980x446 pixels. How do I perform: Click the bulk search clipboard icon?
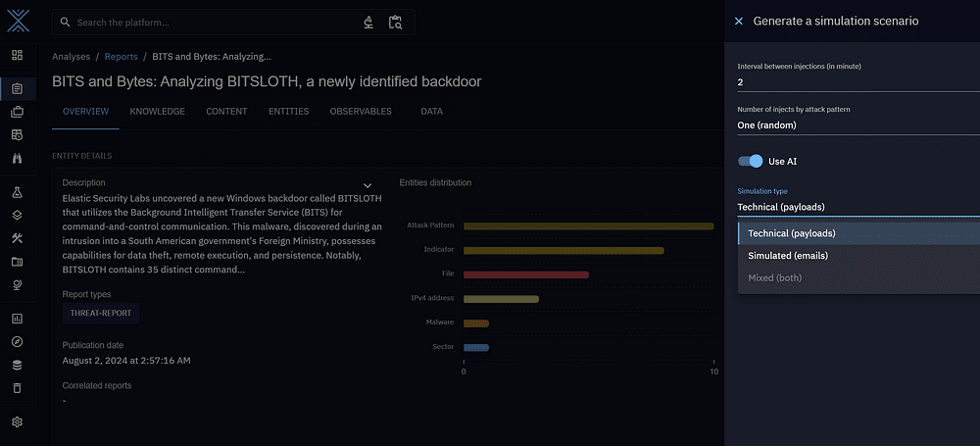tap(395, 22)
